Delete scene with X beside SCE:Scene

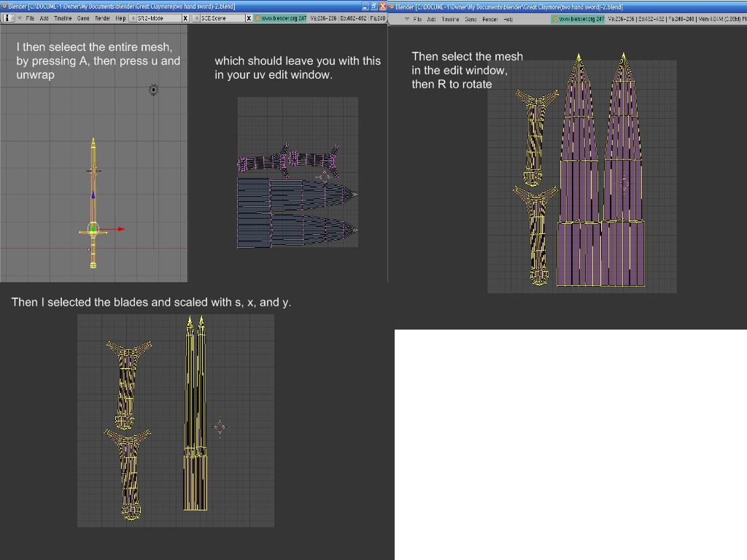tap(248, 18)
